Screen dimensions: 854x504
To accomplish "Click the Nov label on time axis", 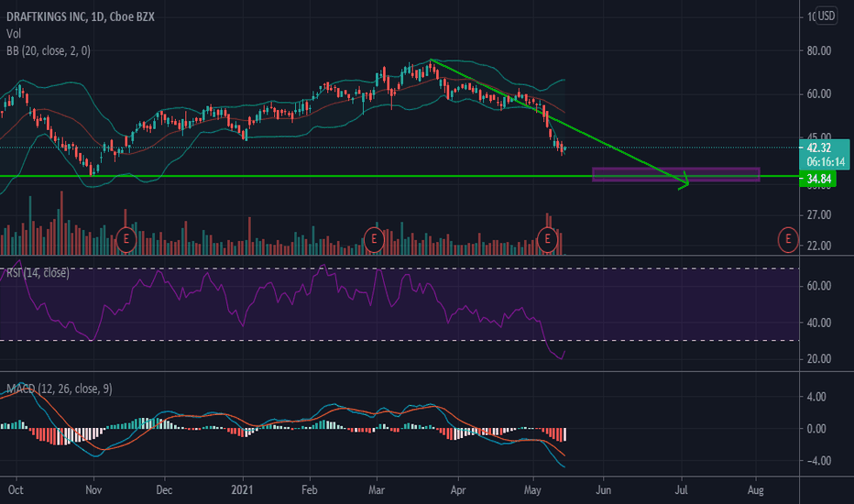I will pyautogui.click(x=93, y=490).
